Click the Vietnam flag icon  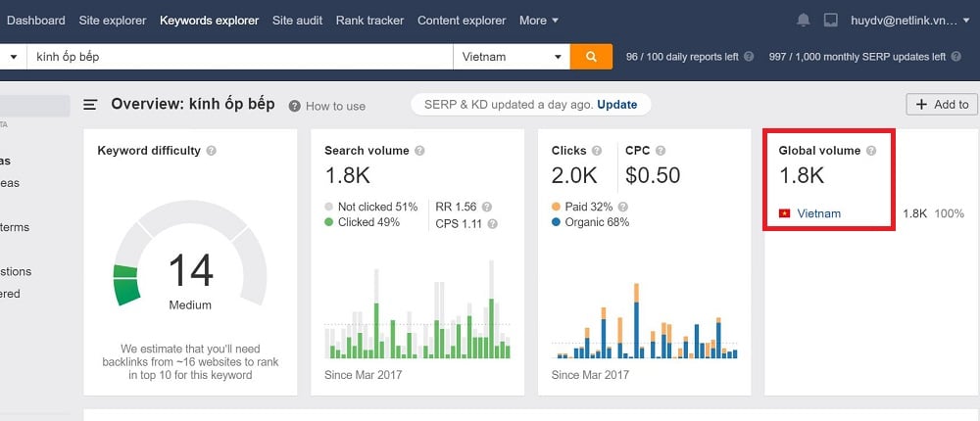784,213
